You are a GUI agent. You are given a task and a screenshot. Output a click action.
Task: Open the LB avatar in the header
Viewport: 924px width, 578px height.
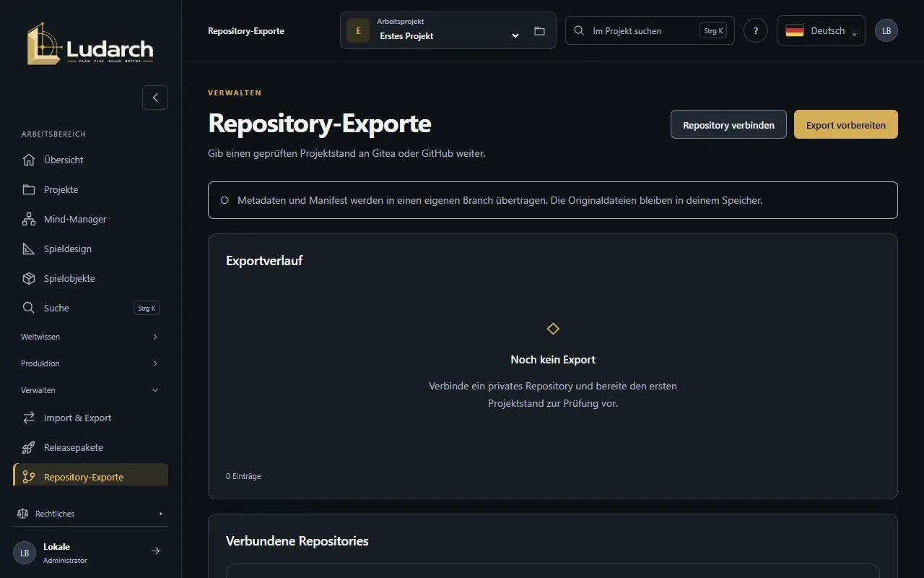coord(886,30)
